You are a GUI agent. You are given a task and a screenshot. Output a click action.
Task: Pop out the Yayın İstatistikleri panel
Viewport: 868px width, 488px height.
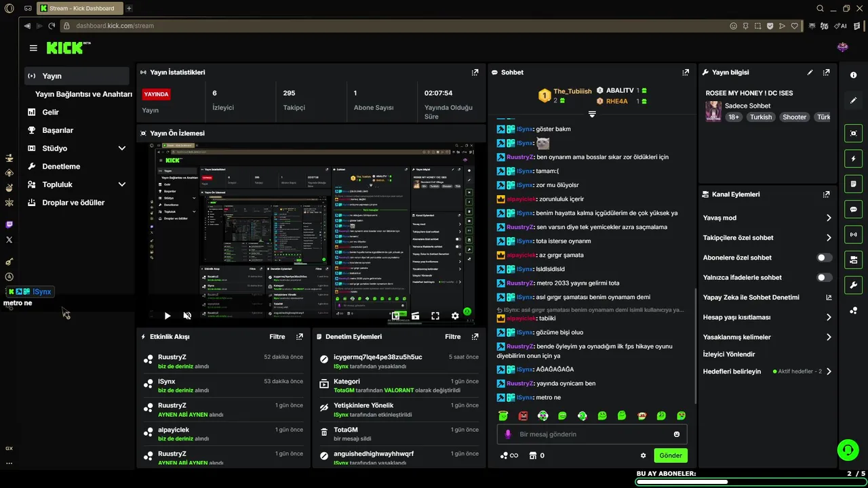pos(475,73)
